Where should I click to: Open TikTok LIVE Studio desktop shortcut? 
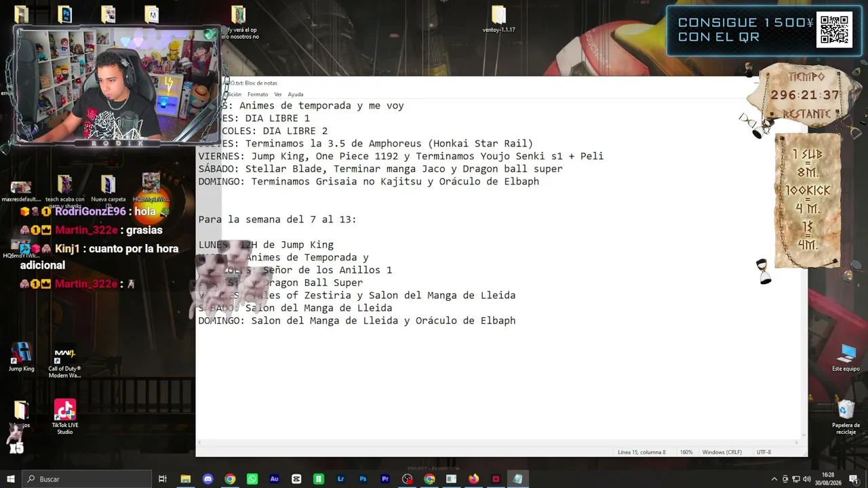[x=64, y=417]
